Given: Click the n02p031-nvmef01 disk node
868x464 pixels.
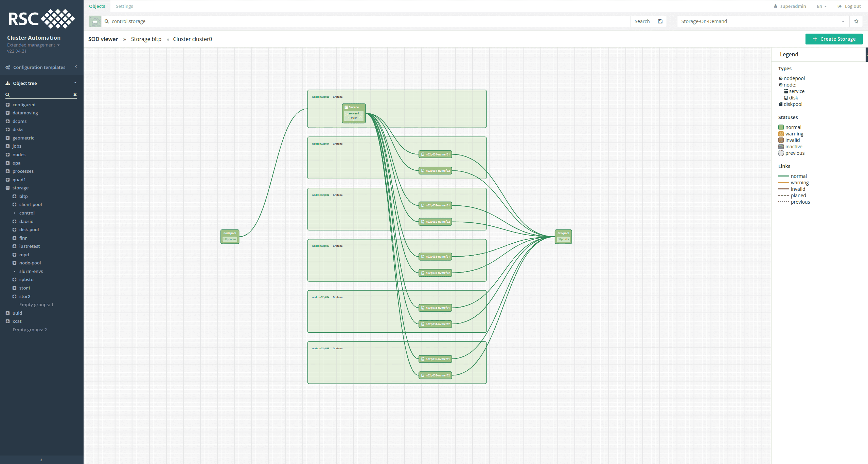Looking at the screenshot, I should (435, 154).
